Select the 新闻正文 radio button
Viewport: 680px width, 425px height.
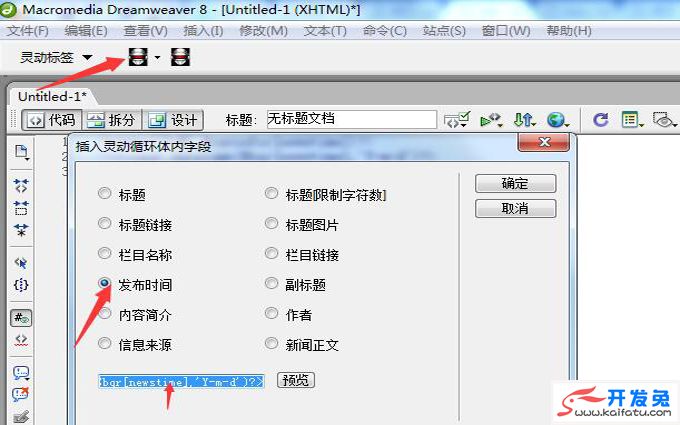[x=271, y=343]
